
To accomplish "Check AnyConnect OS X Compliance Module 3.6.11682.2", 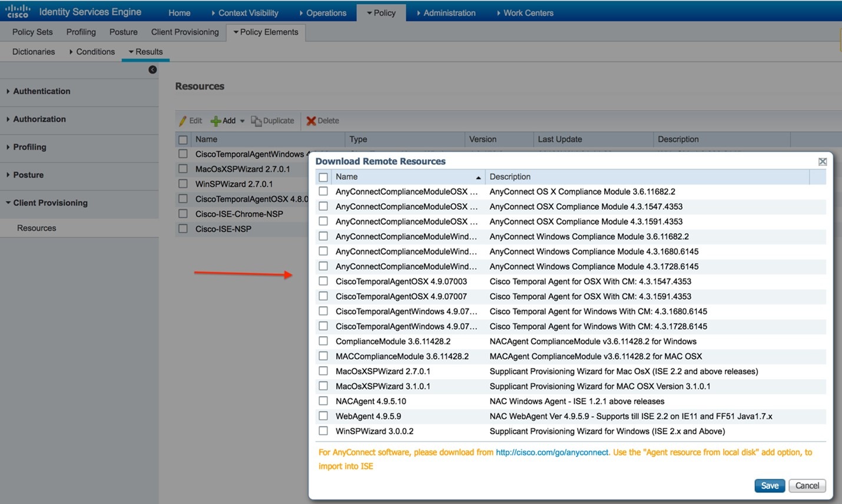I will coord(323,191).
